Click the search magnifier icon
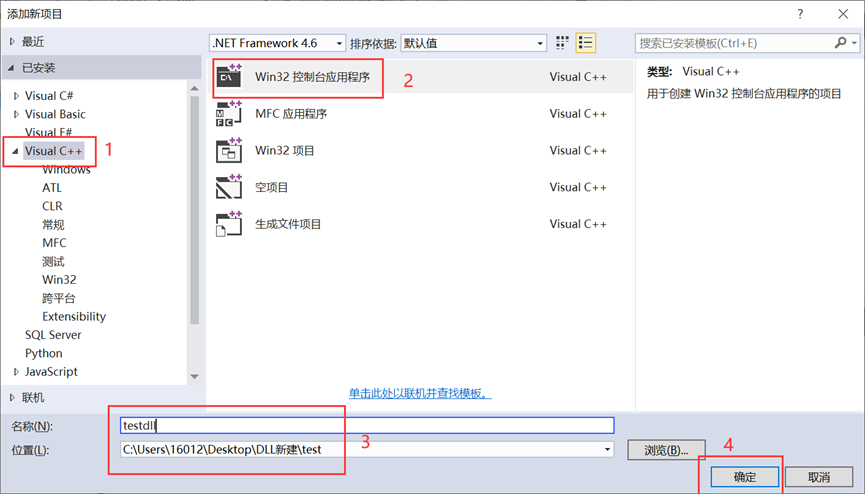Screen dimensions: 865x494 coord(840,43)
